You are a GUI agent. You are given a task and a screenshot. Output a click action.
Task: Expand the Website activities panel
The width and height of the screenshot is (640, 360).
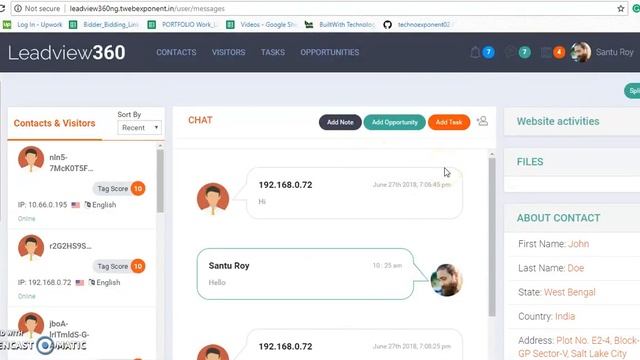[572, 122]
